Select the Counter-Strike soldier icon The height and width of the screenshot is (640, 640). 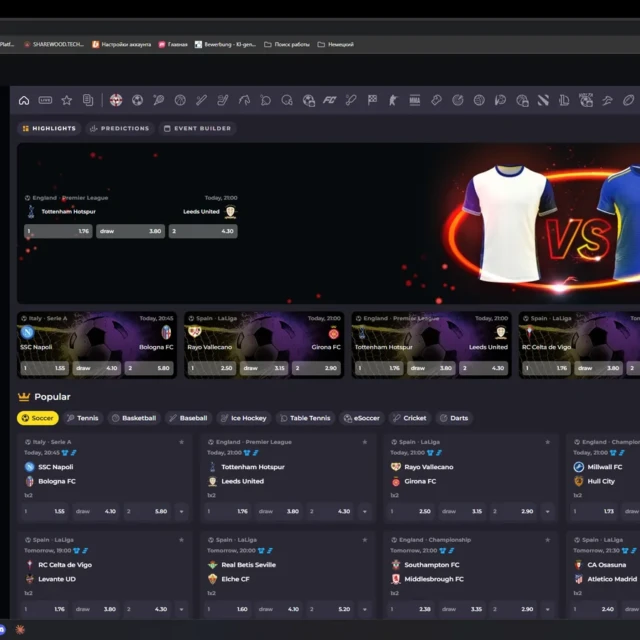pyautogui.click(x=393, y=100)
